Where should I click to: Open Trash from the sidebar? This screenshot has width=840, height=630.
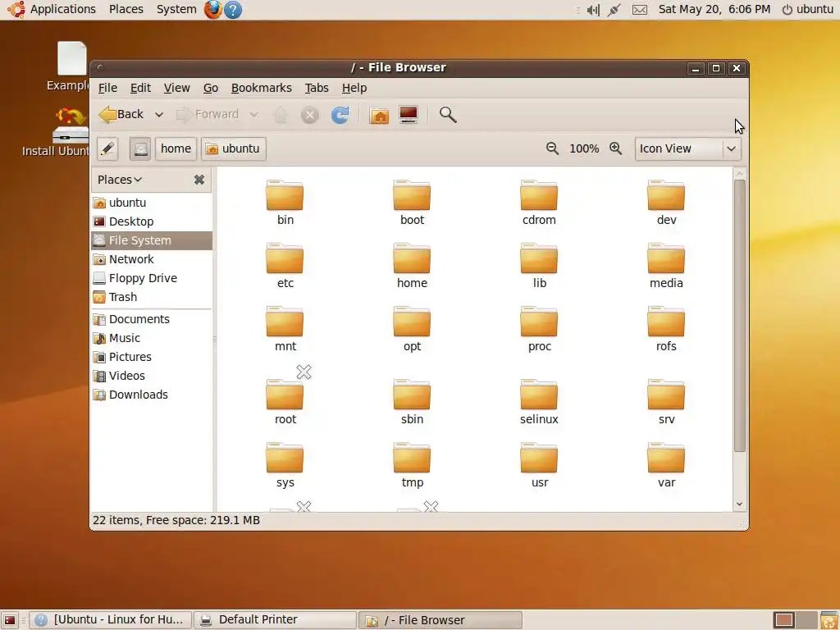pyautogui.click(x=152, y=297)
